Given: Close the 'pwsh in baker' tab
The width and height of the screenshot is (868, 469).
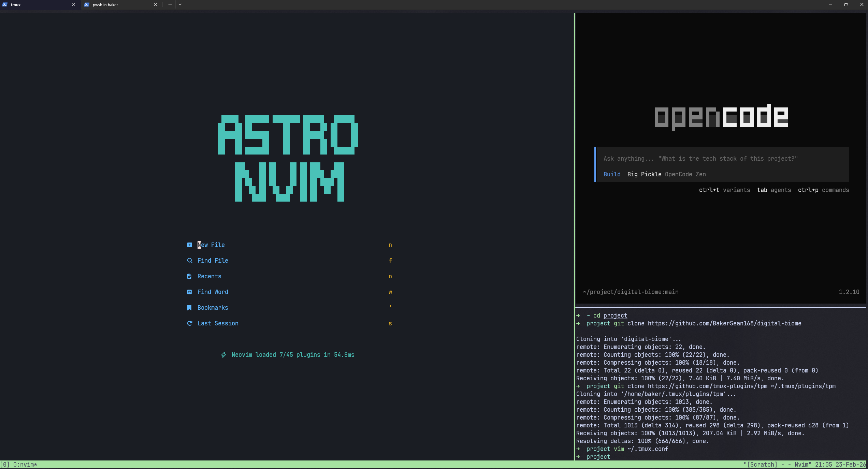Looking at the screenshot, I should (x=156, y=5).
